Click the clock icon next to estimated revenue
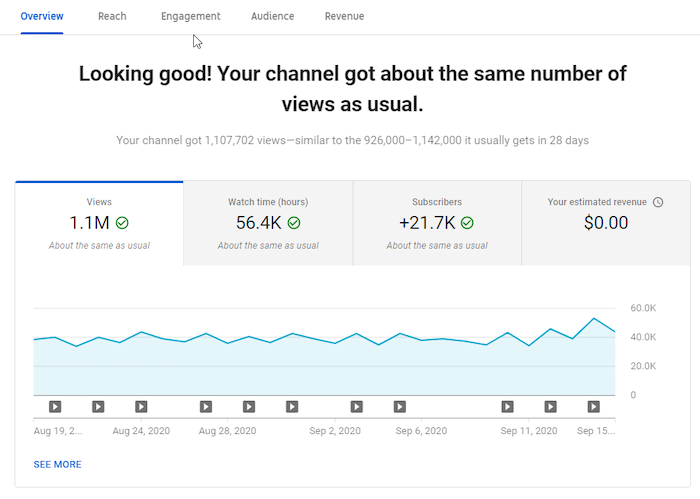This screenshot has height=499, width=700. 658,202
